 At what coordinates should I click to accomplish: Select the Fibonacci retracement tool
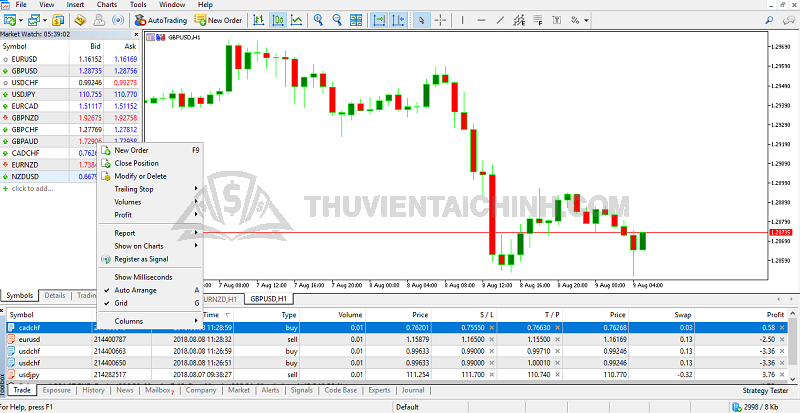pos(538,20)
